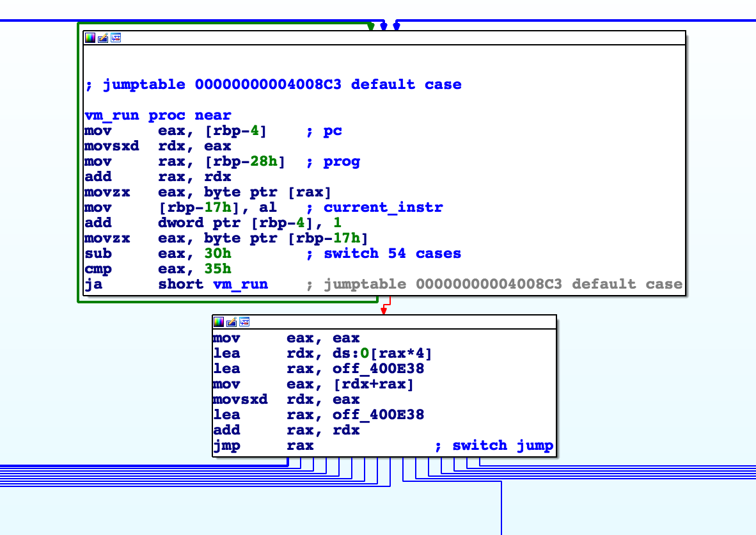Click the group nodes icon in switch jump block
This screenshot has width=756, height=535.
[244, 322]
